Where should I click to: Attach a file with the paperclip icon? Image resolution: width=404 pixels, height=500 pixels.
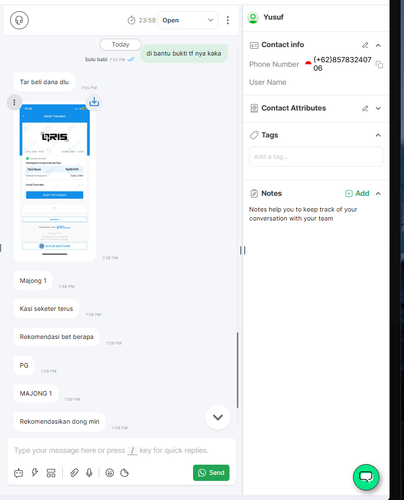click(74, 473)
